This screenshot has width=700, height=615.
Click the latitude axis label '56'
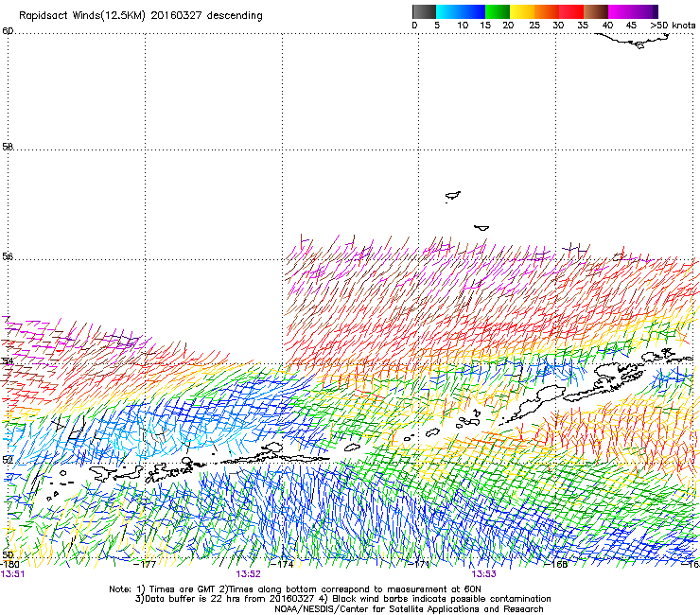8,256
